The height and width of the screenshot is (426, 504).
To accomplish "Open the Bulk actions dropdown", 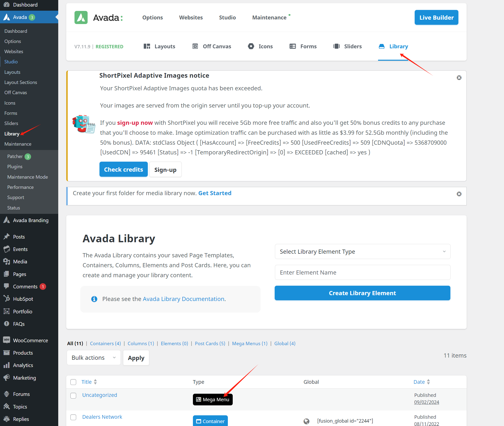I will coord(93,358).
